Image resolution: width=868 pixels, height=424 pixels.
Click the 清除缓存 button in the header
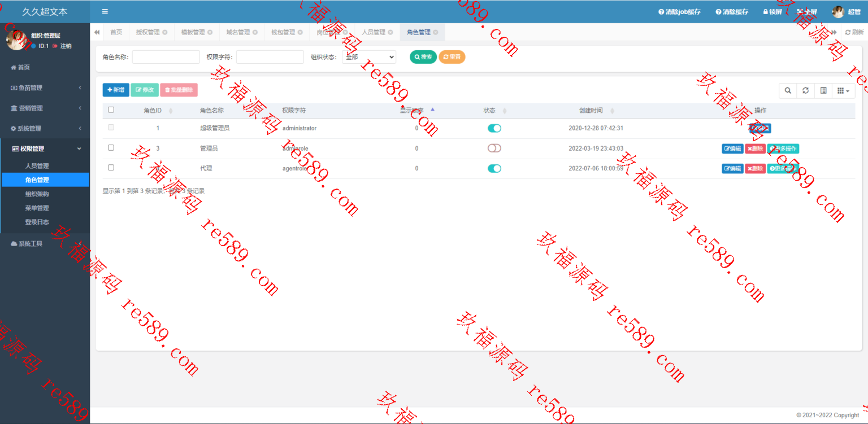pos(732,12)
